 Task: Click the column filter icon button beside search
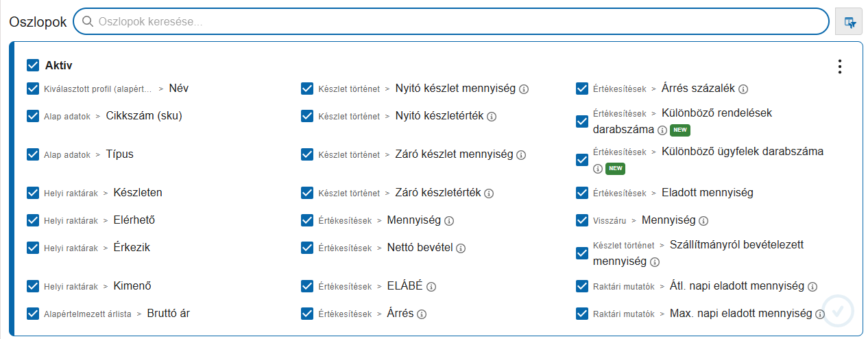(x=850, y=22)
